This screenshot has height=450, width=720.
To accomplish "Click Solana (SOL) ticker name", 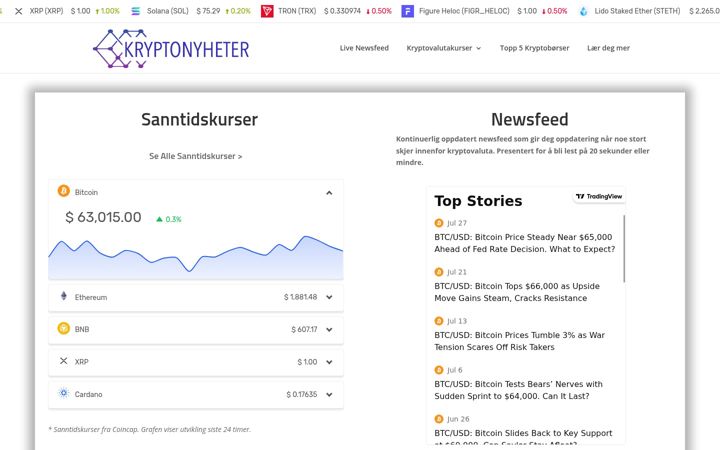I will [x=168, y=11].
